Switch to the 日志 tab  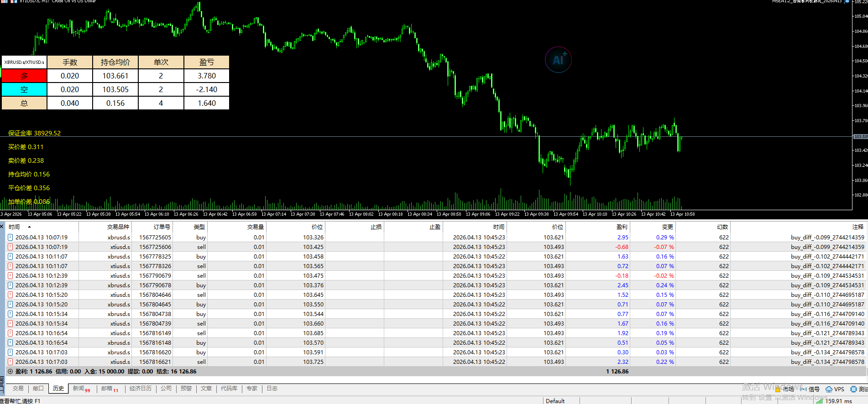272,388
